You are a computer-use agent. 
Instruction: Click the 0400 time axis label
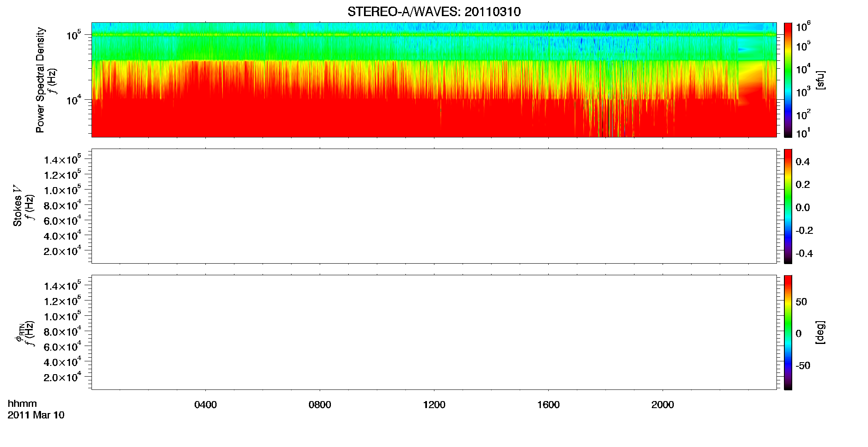(205, 405)
